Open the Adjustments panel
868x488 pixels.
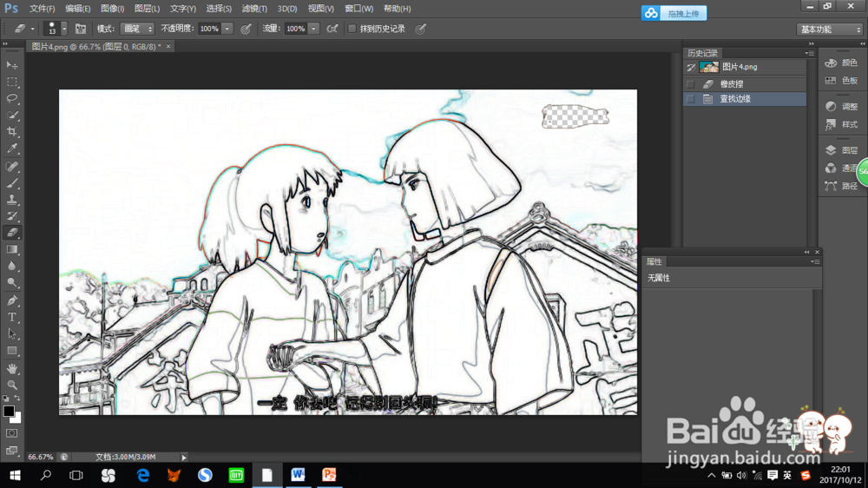841,106
